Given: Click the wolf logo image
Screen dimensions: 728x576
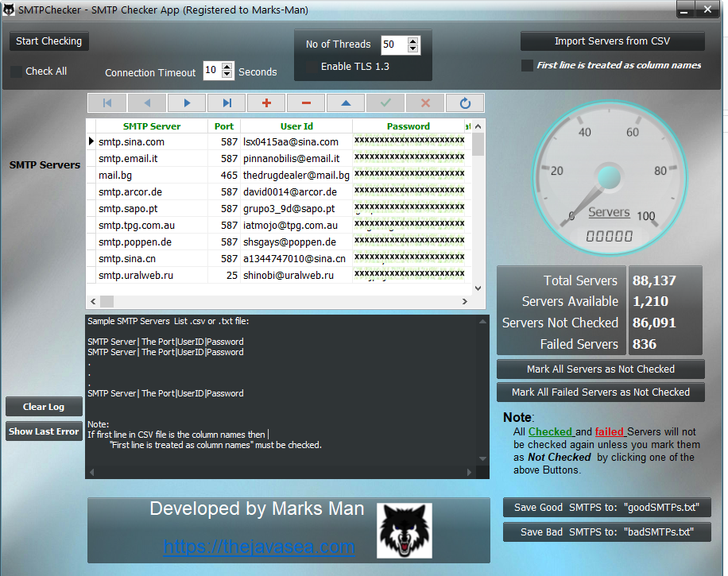Looking at the screenshot, I should click(x=404, y=530).
